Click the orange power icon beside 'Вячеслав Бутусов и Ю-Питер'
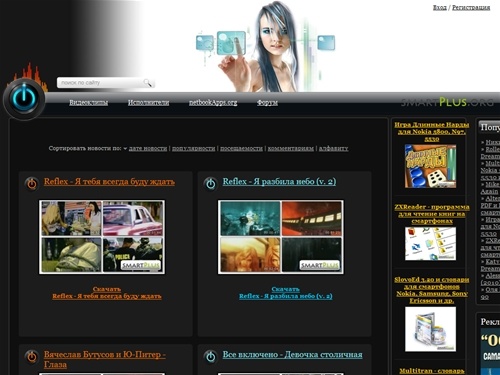Viewport: 500px width, 375px height. pyautogui.click(x=32, y=356)
